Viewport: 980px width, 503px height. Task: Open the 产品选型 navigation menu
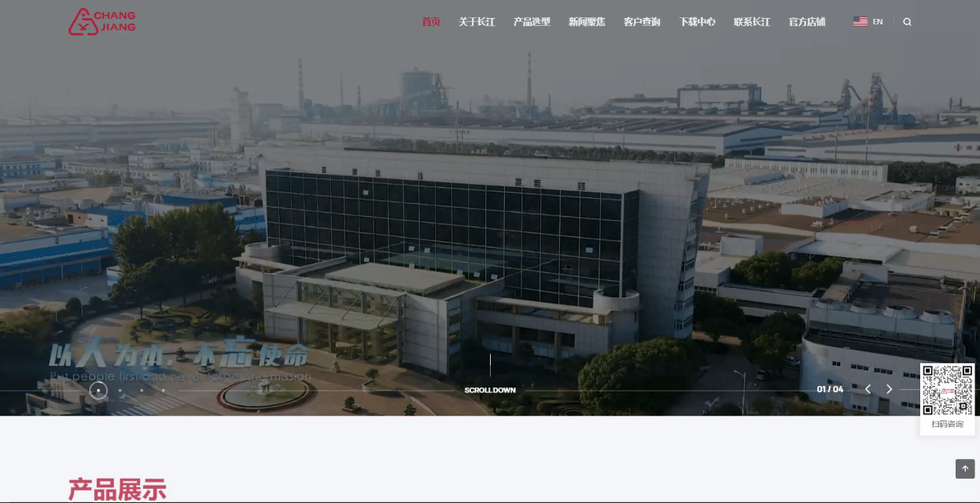(x=532, y=22)
